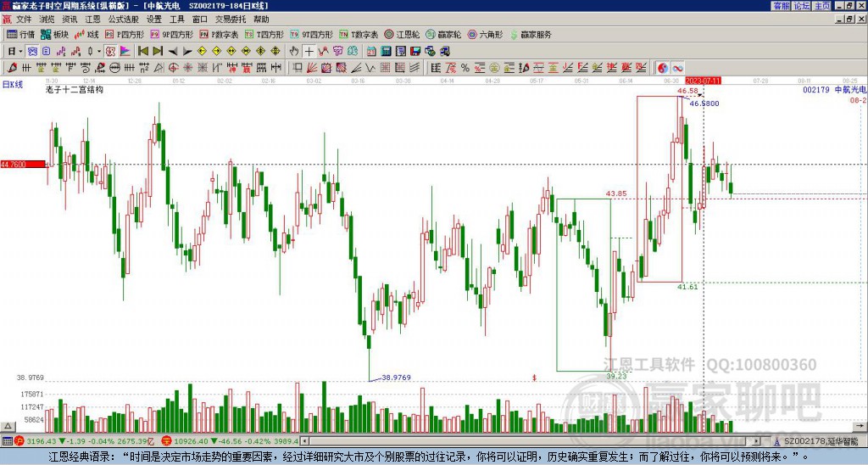Click the 老子十二宫结构 label

(x=75, y=89)
